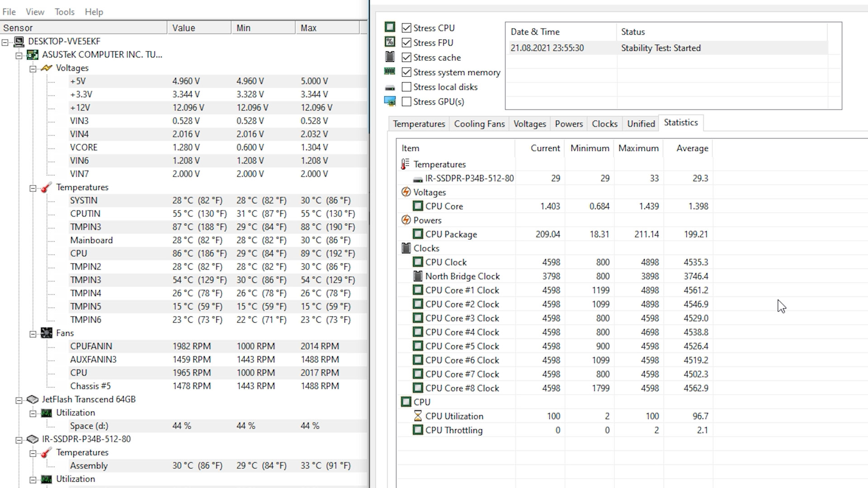Collapse the mainboard Temperatures group

tap(33, 188)
